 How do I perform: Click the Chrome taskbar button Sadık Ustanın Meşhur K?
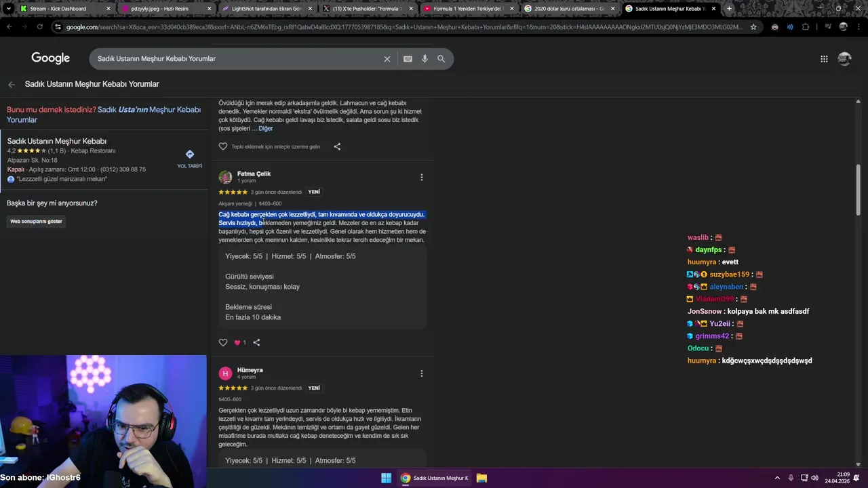coord(435,478)
